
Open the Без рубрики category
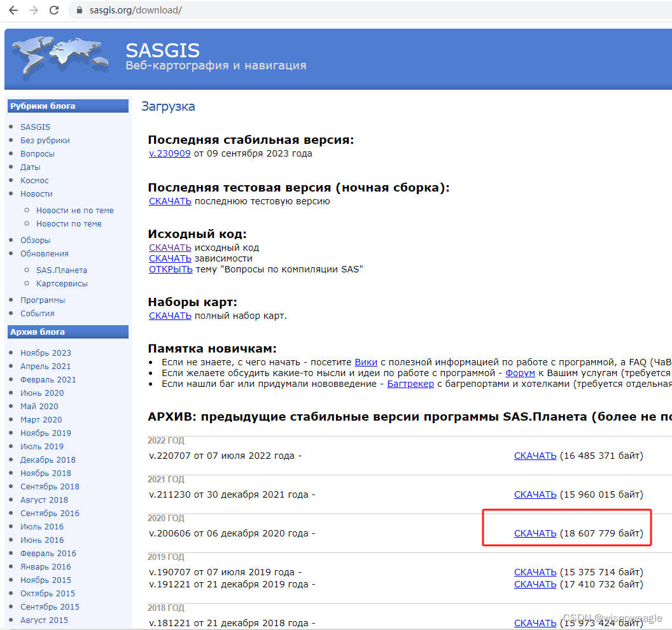click(45, 140)
